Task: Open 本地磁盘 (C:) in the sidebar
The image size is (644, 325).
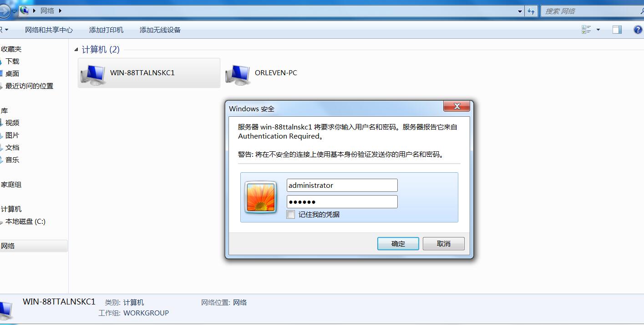Action: click(25, 222)
